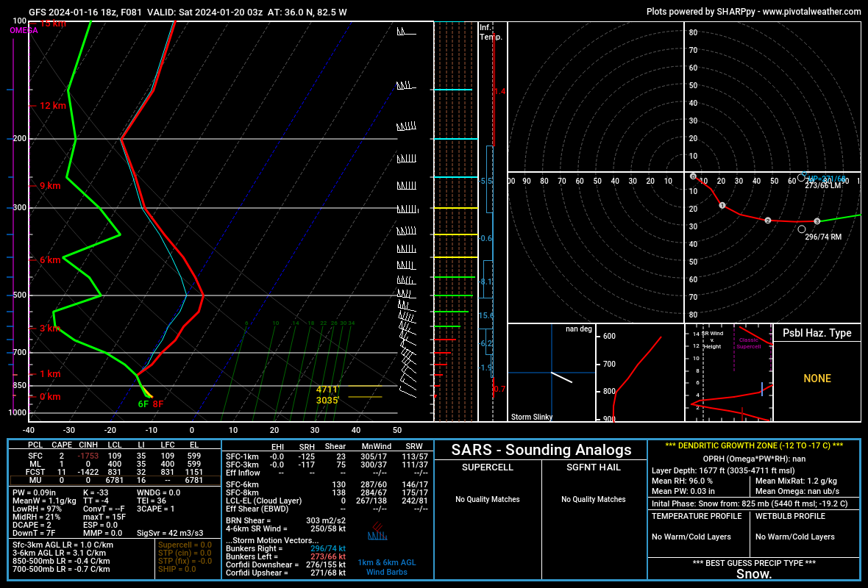Click No Quality Matches under SGFNT HAIL
Viewport: 868px width, 588px height.
coord(594,500)
